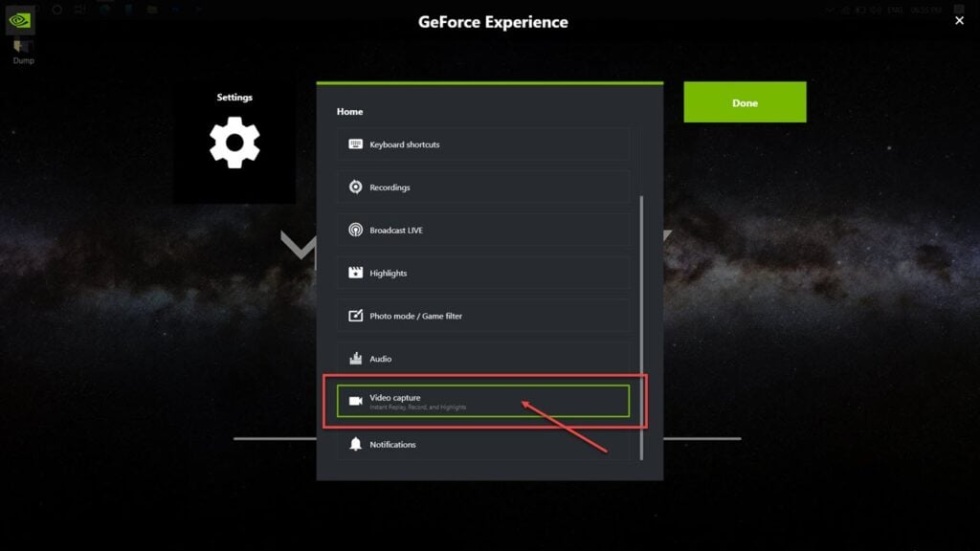The image size is (980, 551).
Task: Click the Broadcast LIVE antenna icon
Action: point(355,230)
